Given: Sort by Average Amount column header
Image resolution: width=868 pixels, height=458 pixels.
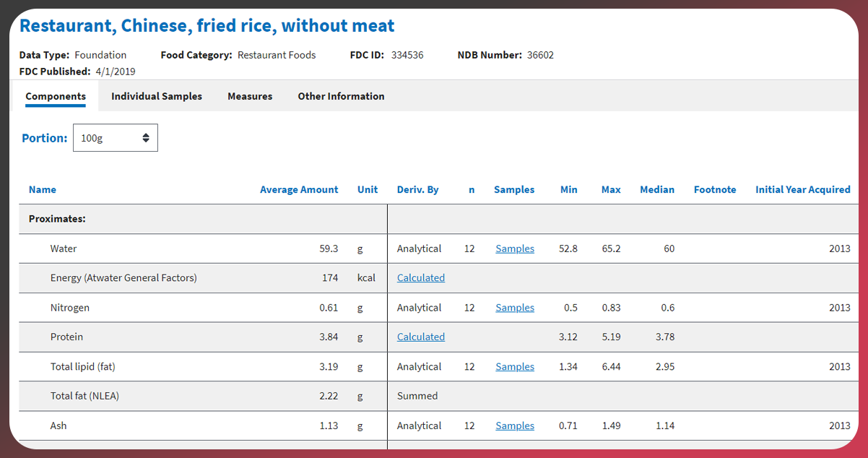Looking at the screenshot, I should coord(299,190).
